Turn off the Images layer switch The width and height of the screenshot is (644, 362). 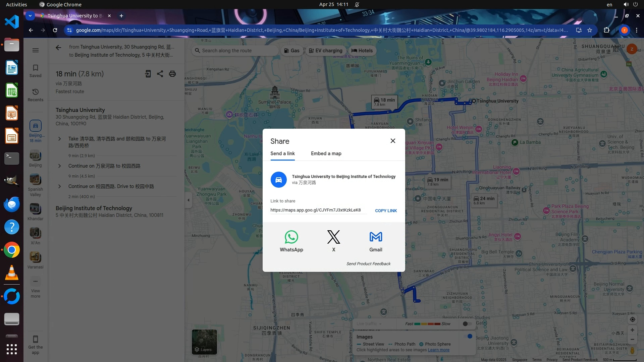(x=469, y=336)
